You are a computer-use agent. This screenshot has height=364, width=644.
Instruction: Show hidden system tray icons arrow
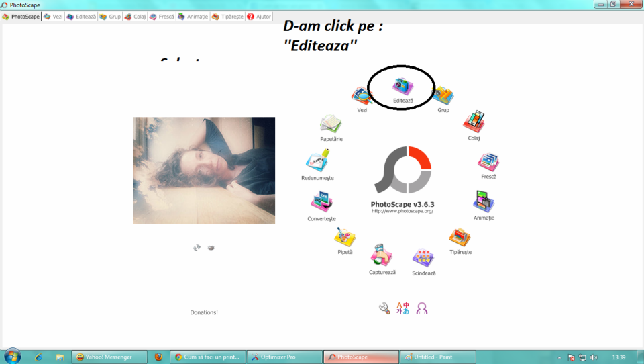coord(559,357)
